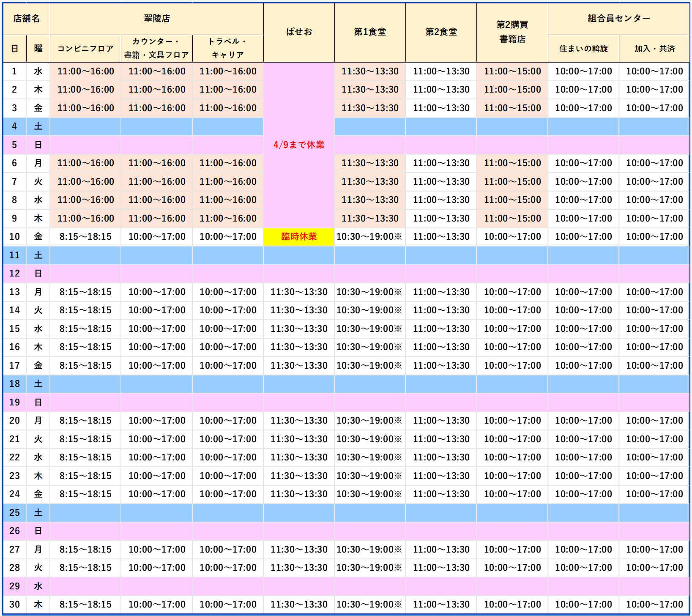Click the 組合員センター header cell
Image resolution: width=692 pixels, height=616 pixels.
point(618,19)
